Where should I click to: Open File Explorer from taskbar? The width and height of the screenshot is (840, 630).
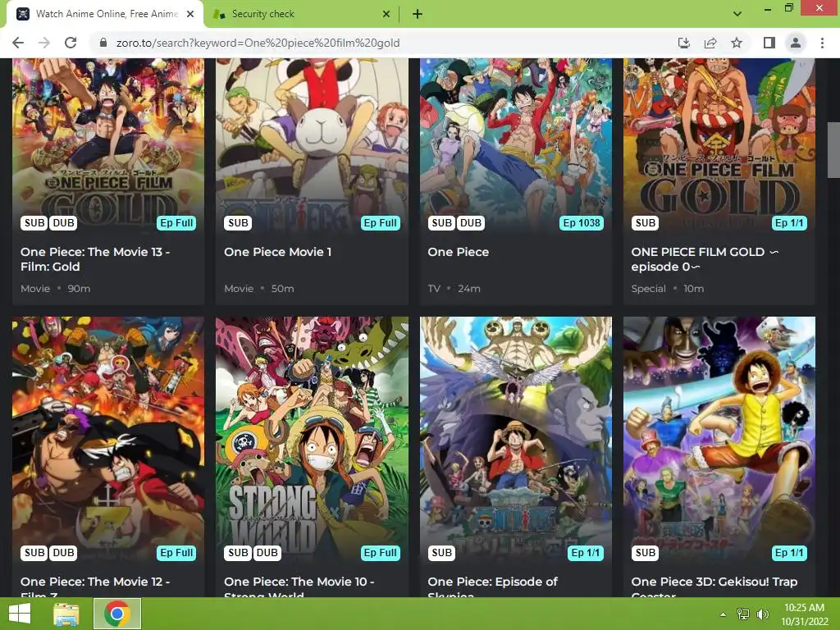(66, 614)
